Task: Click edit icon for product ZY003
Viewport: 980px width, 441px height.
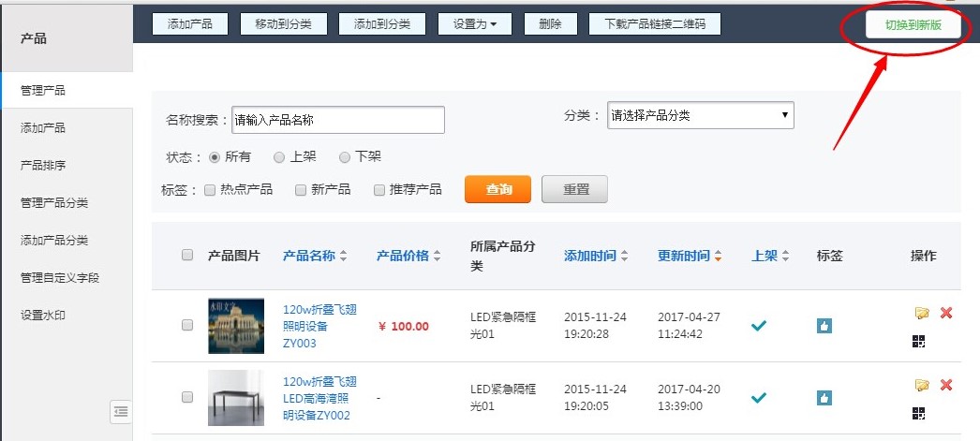Action: click(x=922, y=313)
